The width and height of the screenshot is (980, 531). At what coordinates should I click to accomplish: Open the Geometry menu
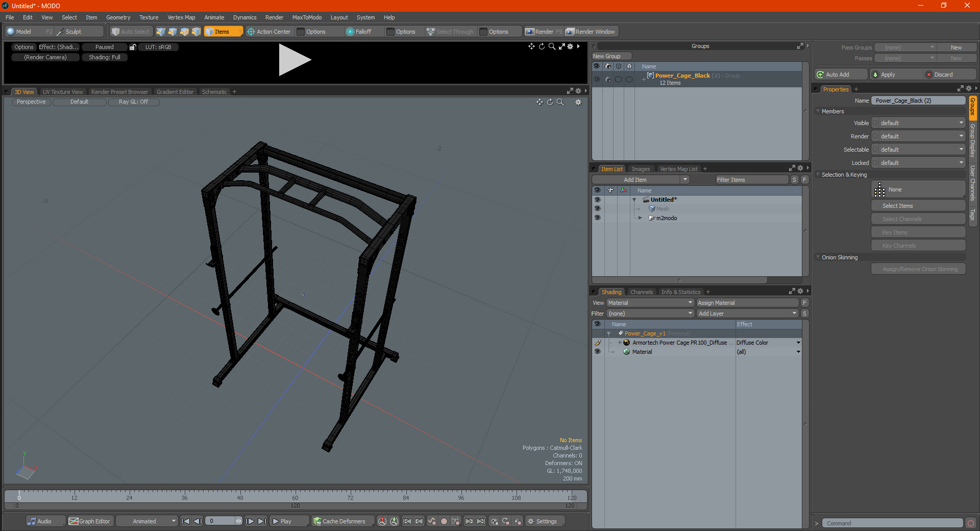118,17
